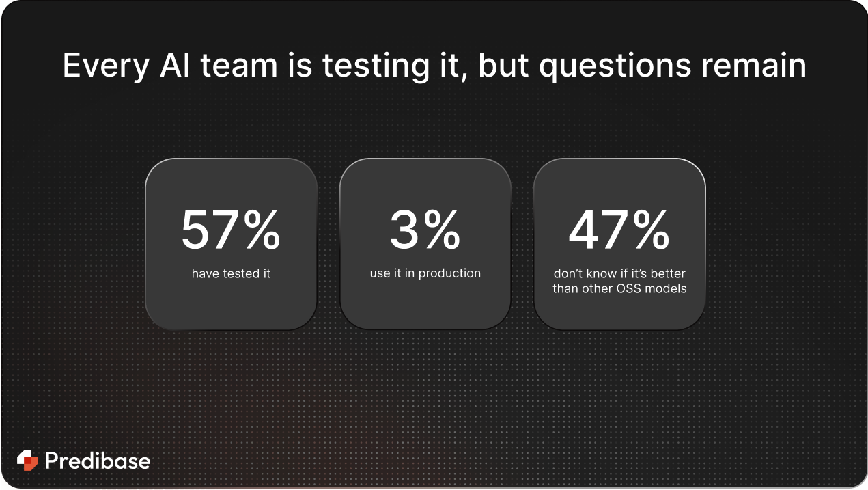Select the 'have tested it' caption

(231, 273)
